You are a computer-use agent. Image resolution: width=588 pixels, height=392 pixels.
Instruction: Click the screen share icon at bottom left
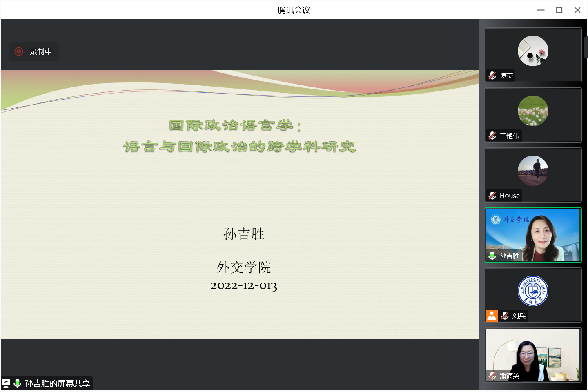6,383
